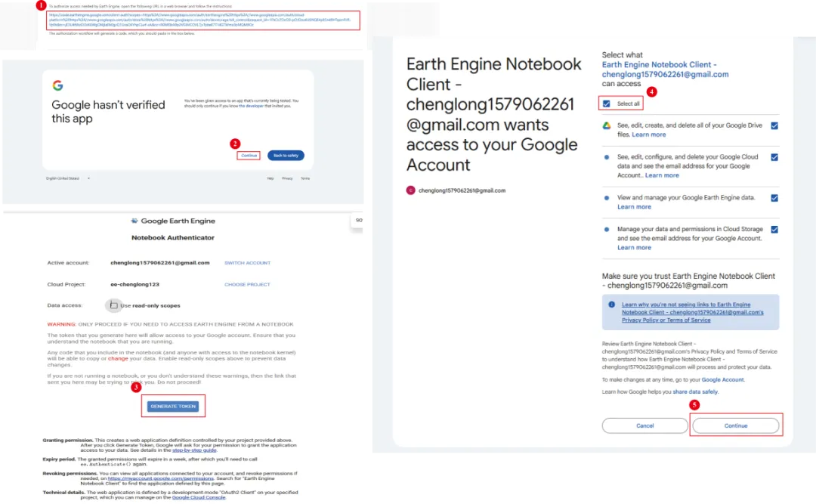This screenshot has height=504, width=816.
Task: Open the share data safely link
Action: pos(695,391)
